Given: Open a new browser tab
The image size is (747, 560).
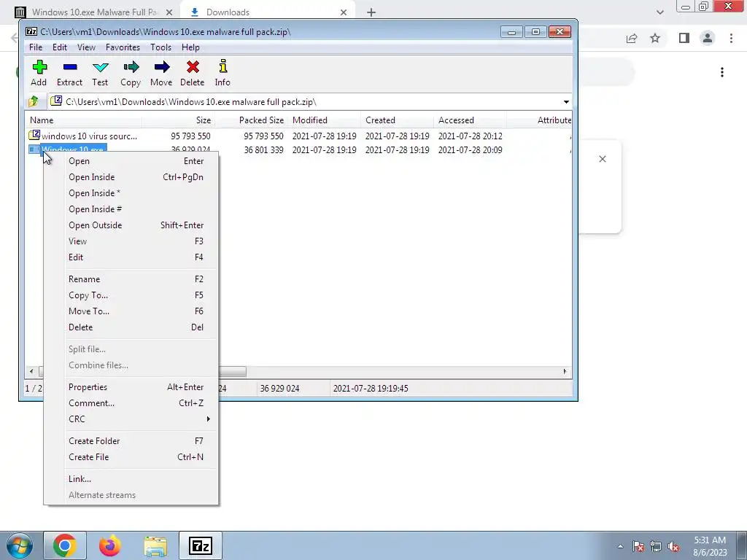Looking at the screenshot, I should click(x=371, y=12).
